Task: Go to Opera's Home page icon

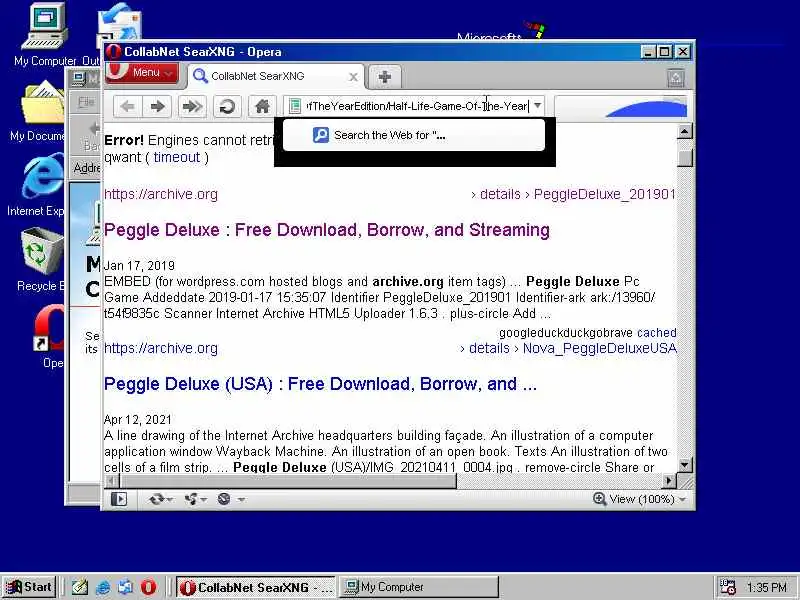Action: [262, 106]
